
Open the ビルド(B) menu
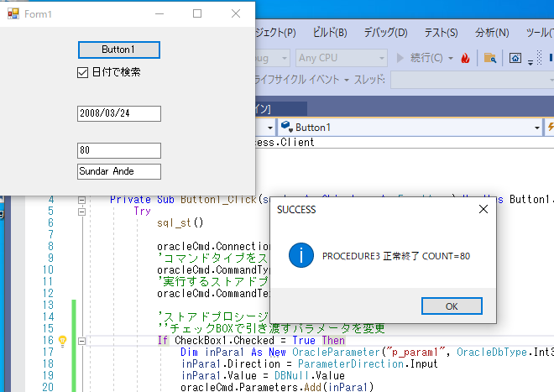[329, 33]
